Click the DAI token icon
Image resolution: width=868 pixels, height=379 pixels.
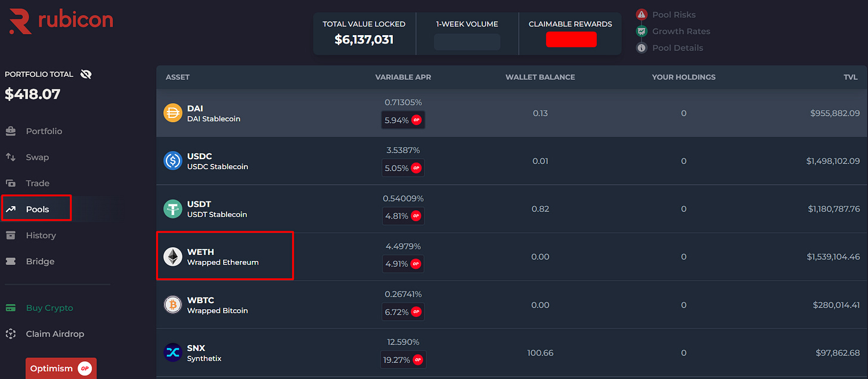pyautogui.click(x=173, y=113)
